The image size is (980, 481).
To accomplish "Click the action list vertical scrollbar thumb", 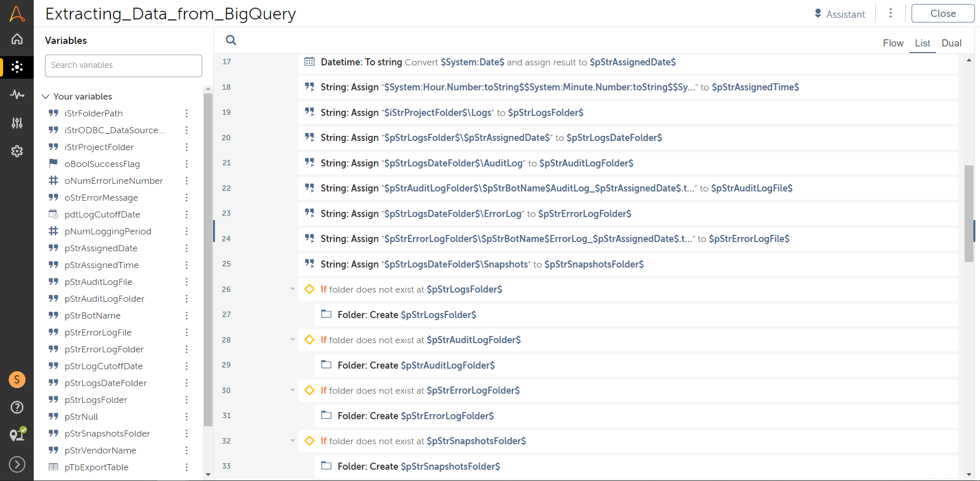I will coord(968,213).
